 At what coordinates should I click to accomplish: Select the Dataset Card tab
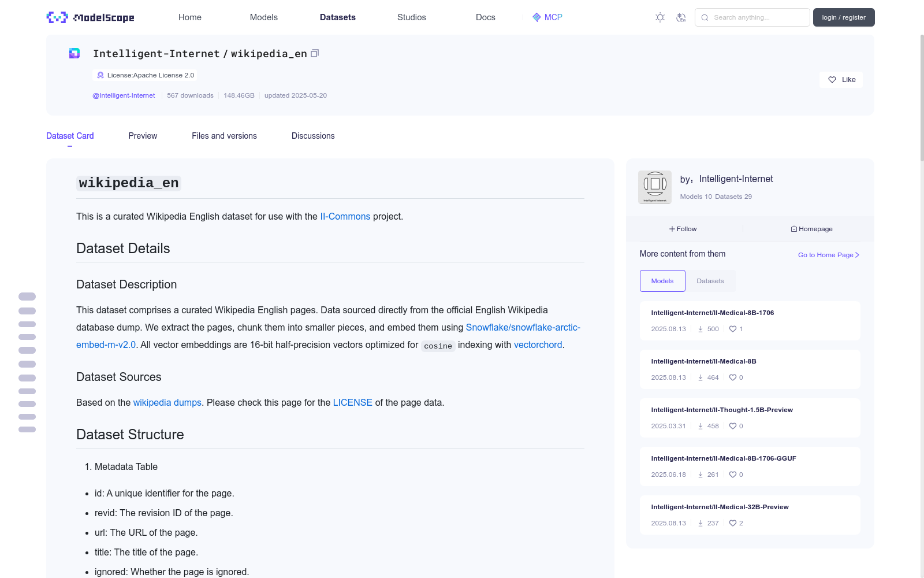pos(70,136)
